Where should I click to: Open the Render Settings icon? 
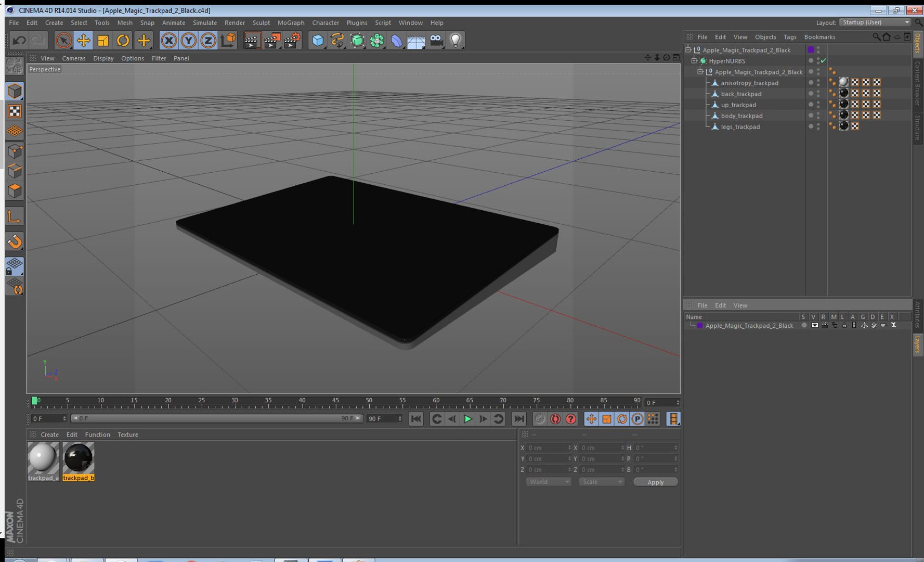292,41
